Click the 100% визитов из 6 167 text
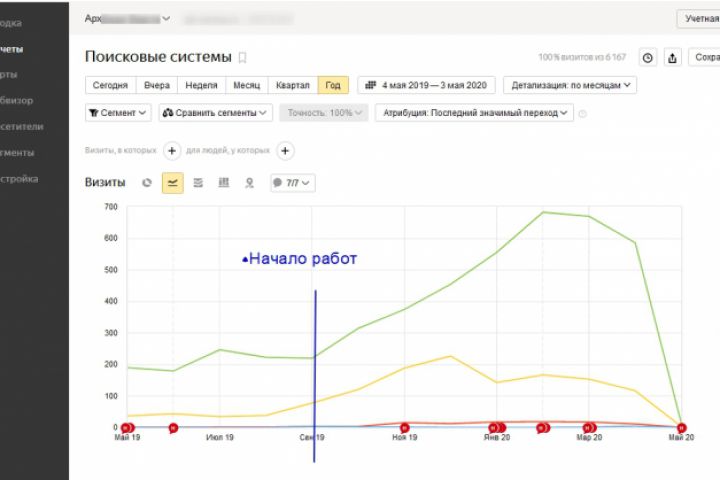Viewport: 720px width, 480px height. point(582,57)
